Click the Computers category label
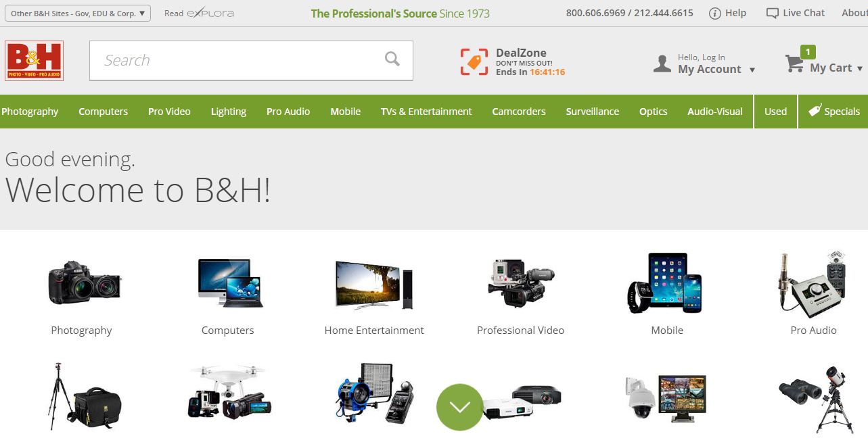Image resolution: width=868 pixels, height=438 pixels. [227, 331]
